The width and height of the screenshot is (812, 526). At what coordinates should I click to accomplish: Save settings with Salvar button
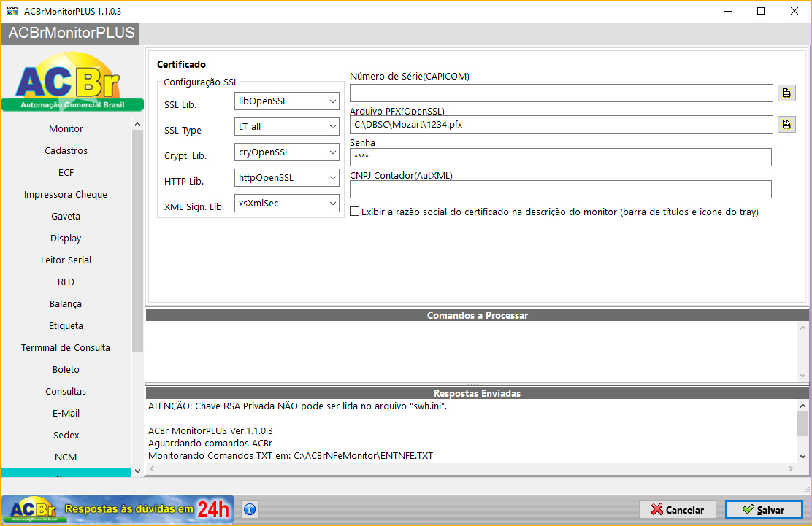[764, 510]
